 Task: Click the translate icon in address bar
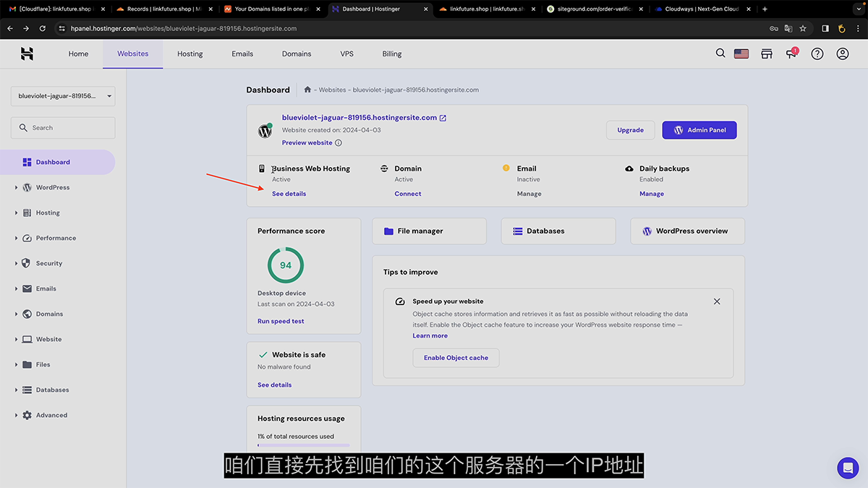788,28
